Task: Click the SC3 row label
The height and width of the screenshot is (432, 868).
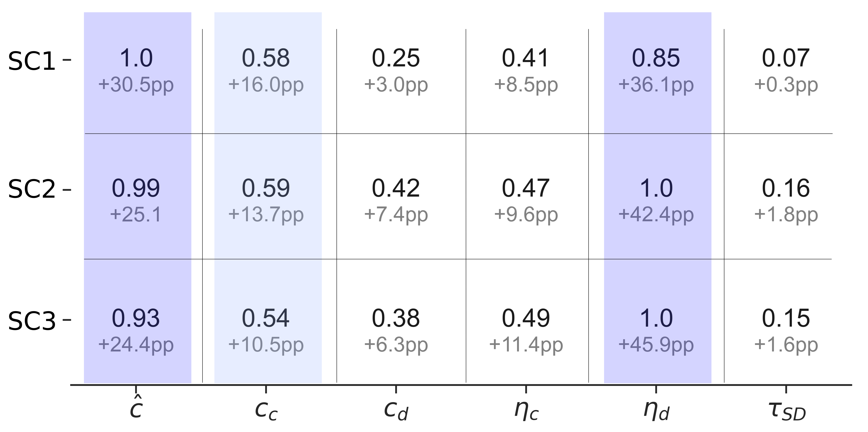Action: point(32,321)
